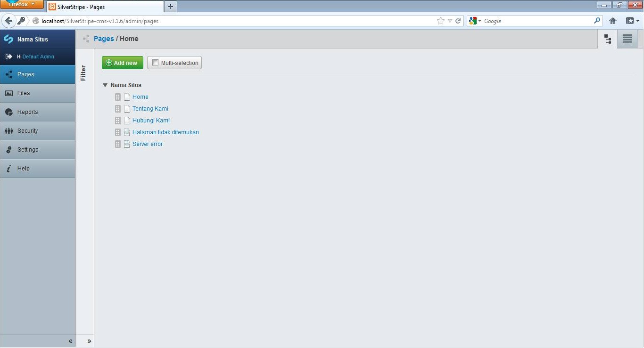The image size is (644, 348).
Task: Click the logout icon beside Default Admin
Action: coord(8,57)
